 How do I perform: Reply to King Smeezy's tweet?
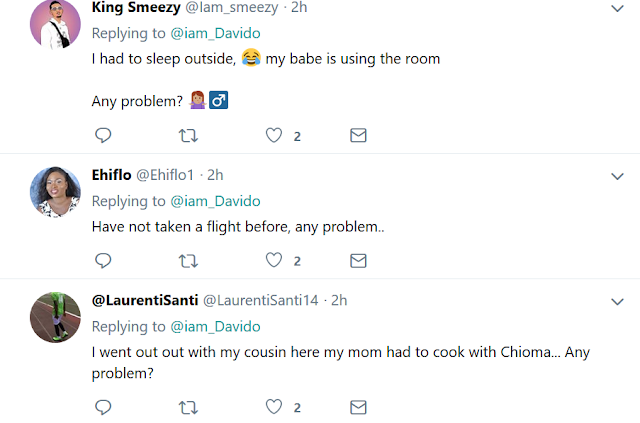click(102, 135)
